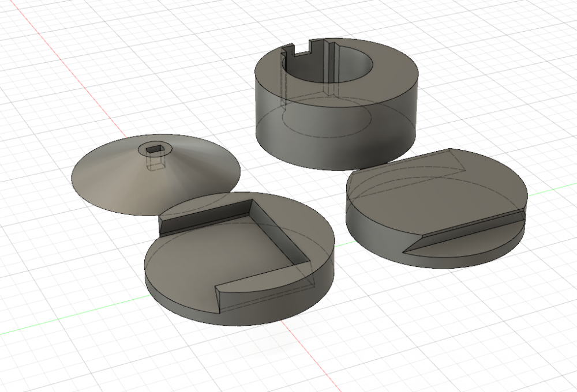Select the square notch on the cylinder rim
The image size is (577, 392).
tap(302, 48)
